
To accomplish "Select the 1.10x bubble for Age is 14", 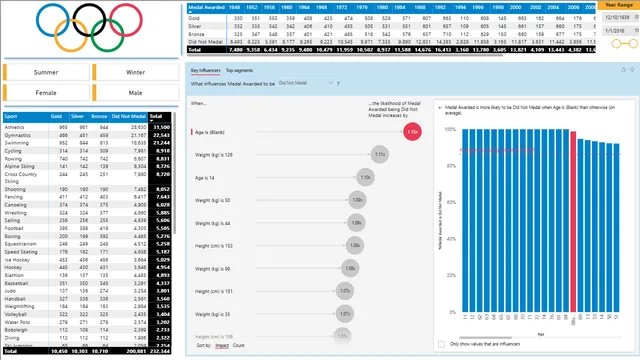I will 365,178.
